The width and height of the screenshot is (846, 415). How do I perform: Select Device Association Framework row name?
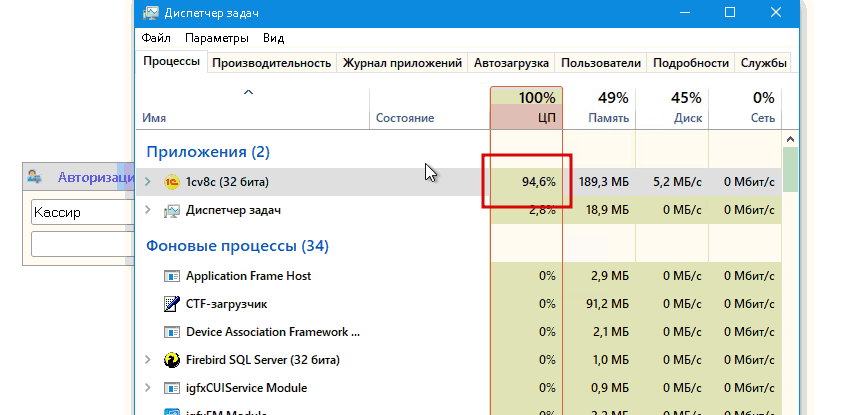273,332
